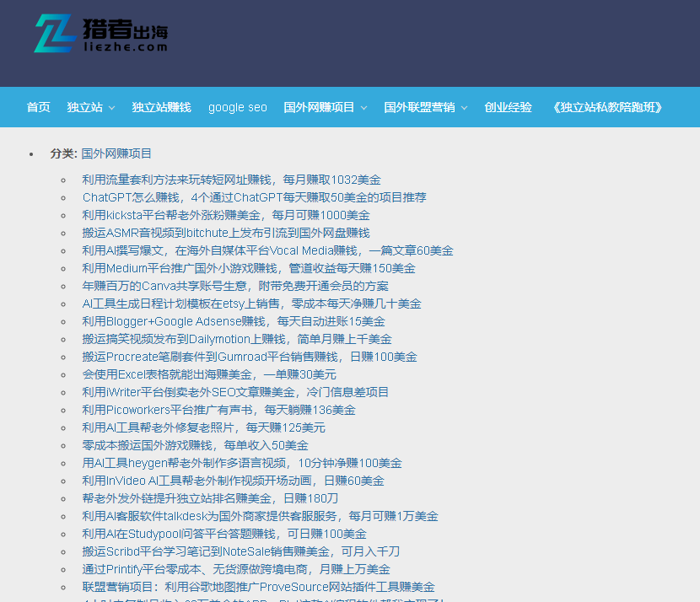Open article 利用iWriter平台倒卖老外SEO文章

pyautogui.click(x=235, y=392)
